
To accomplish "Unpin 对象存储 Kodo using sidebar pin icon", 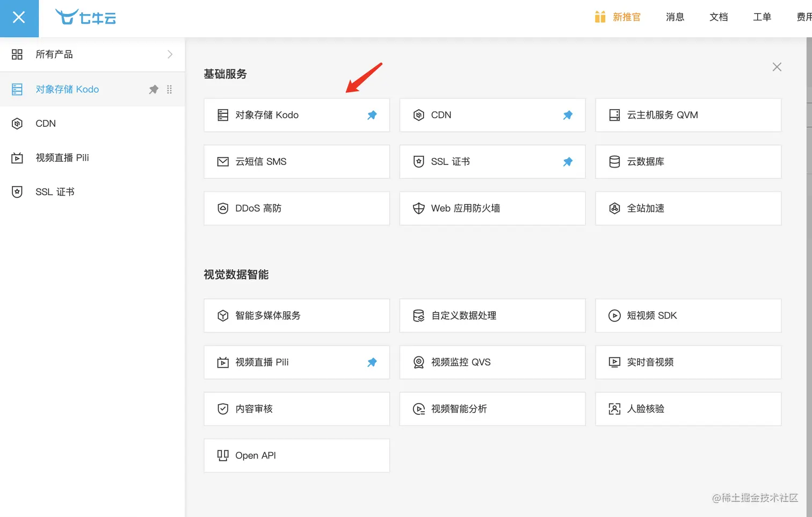I will 154,89.
